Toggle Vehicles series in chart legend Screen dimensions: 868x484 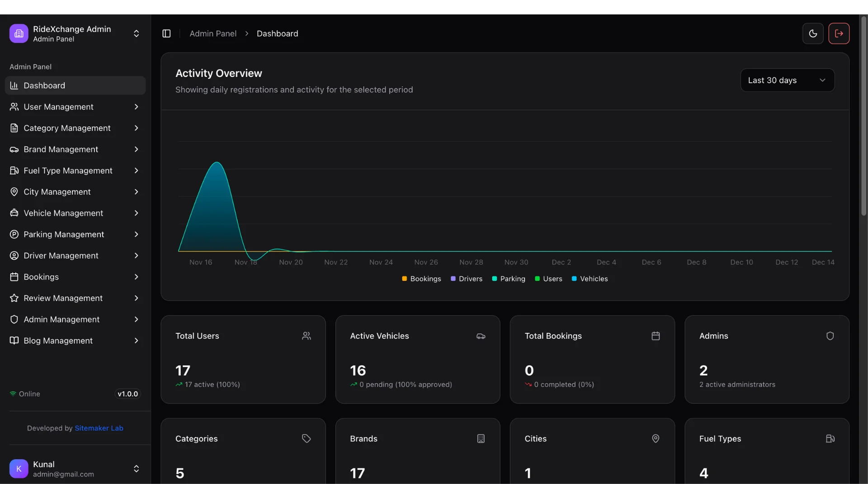pos(590,279)
